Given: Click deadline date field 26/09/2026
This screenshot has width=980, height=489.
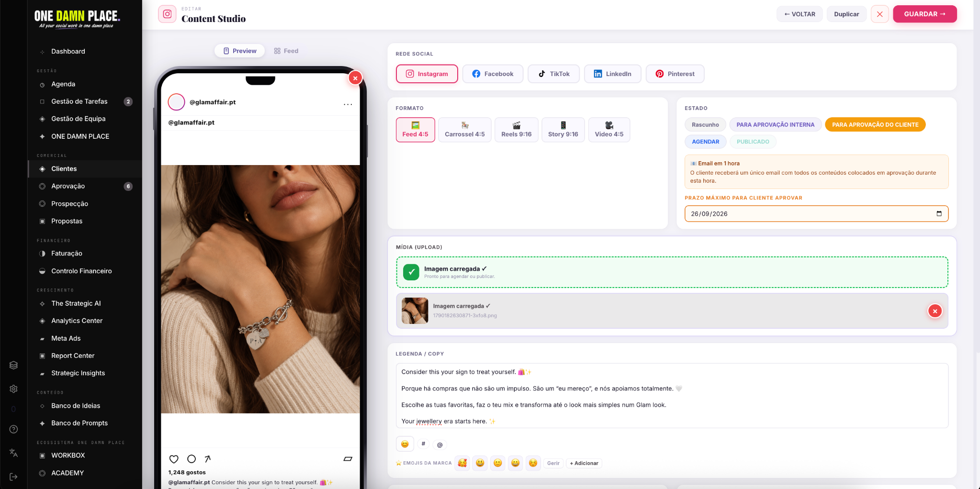Looking at the screenshot, I should (816, 214).
